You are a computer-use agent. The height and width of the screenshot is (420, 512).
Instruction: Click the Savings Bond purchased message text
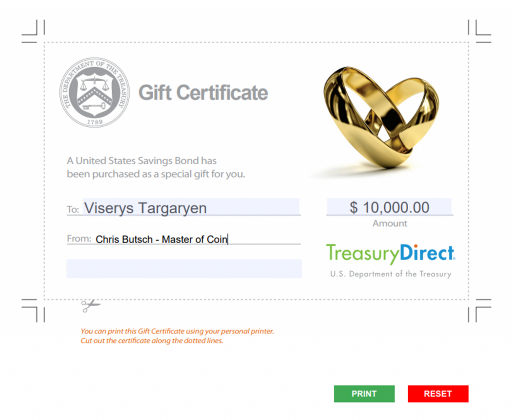coord(156,167)
